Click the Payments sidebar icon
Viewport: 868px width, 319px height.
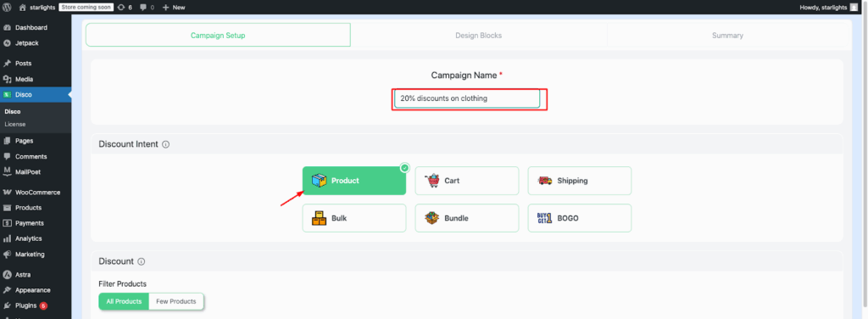pos(7,223)
